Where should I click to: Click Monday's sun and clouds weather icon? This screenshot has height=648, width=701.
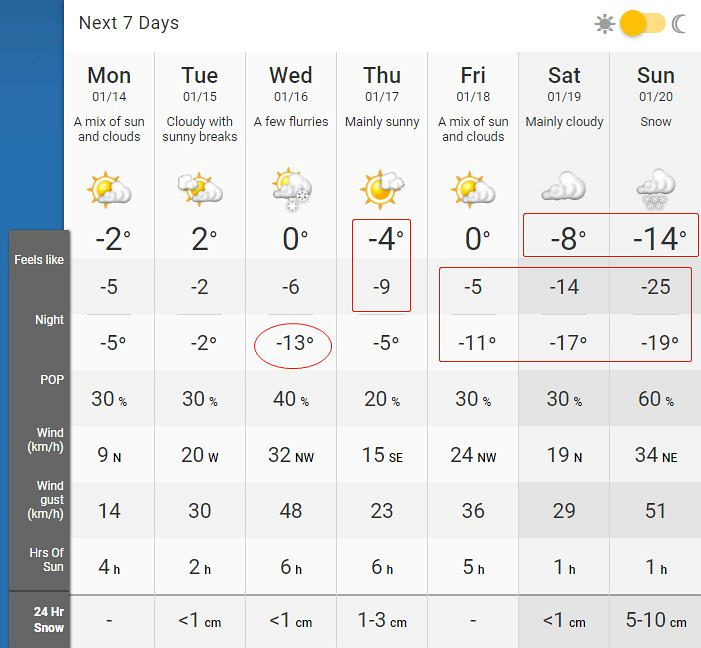tap(109, 188)
